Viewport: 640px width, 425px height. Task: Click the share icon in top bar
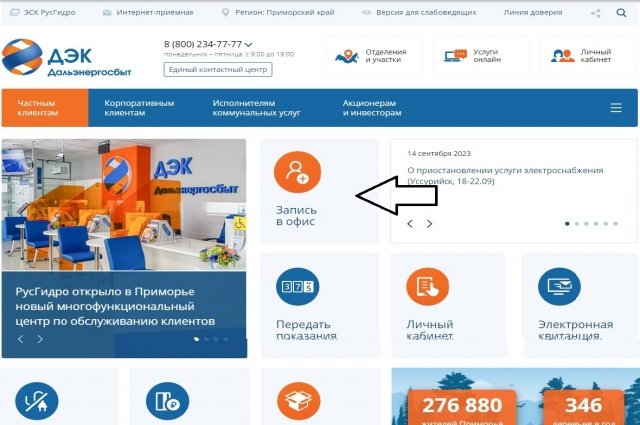[x=596, y=13]
